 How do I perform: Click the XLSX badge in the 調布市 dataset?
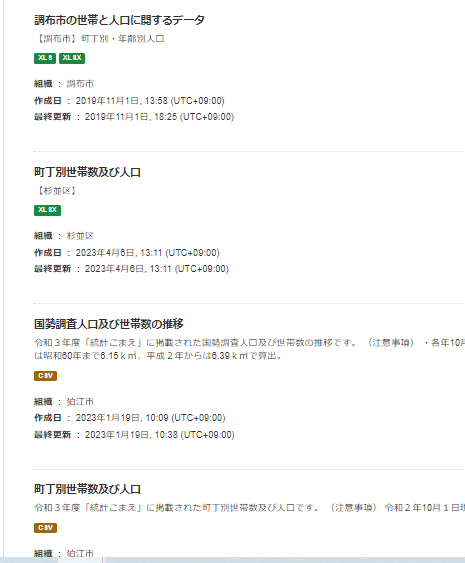[72, 58]
